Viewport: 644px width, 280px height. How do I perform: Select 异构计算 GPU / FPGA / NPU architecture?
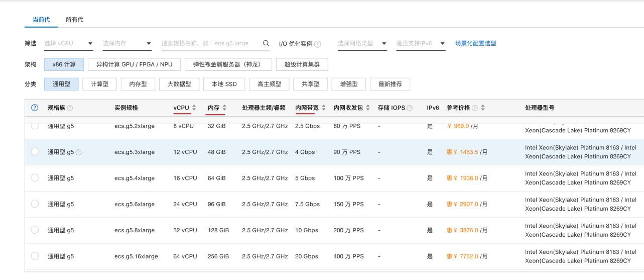[134, 64]
